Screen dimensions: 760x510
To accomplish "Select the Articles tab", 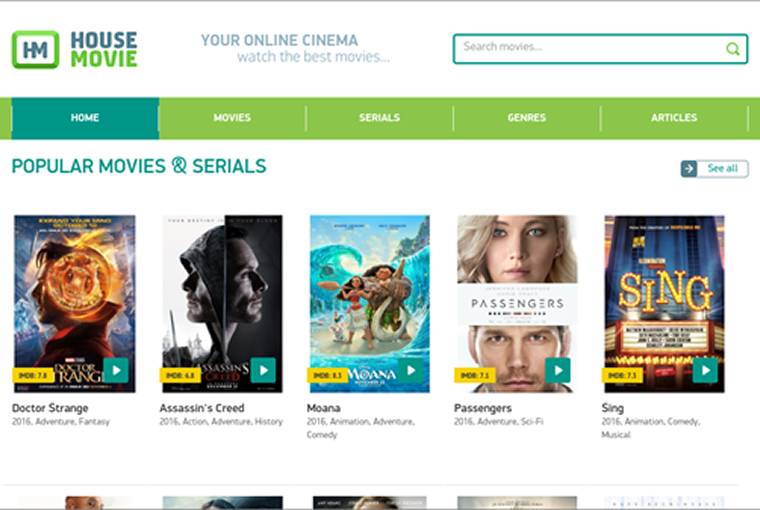I will (x=674, y=118).
